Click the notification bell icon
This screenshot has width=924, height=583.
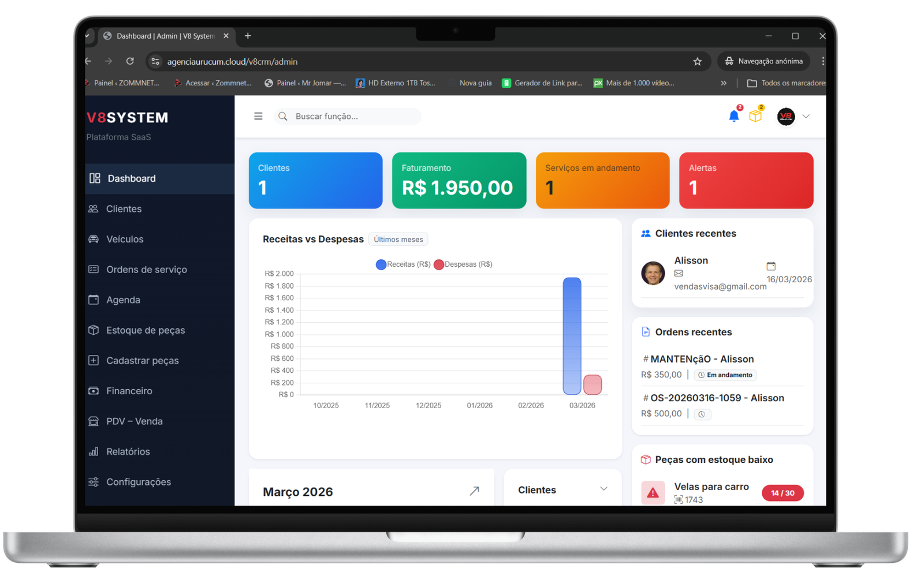click(733, 117)
